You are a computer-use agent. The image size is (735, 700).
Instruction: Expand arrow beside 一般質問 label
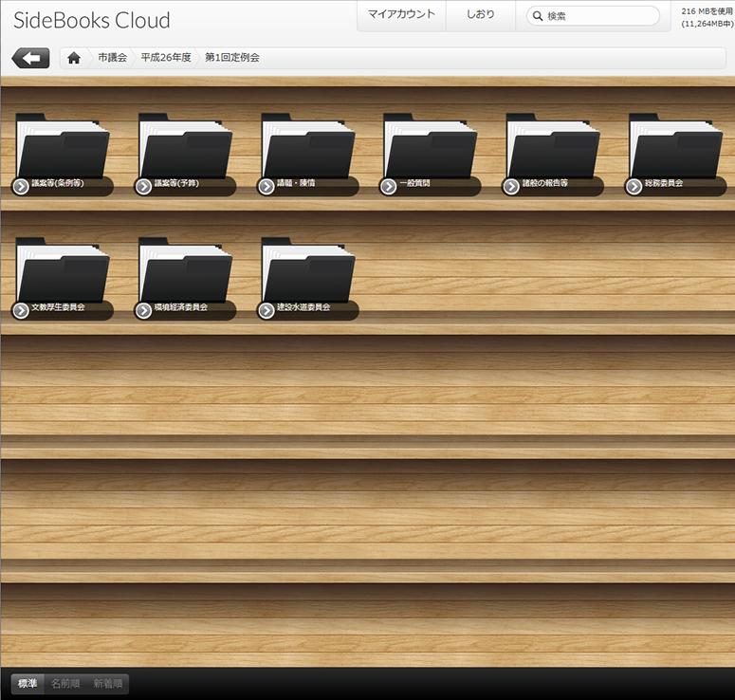(389, 186)
